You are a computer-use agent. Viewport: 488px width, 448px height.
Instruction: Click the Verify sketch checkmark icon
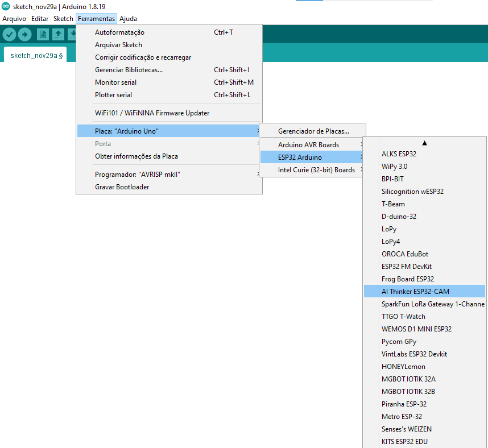[9, 34]
